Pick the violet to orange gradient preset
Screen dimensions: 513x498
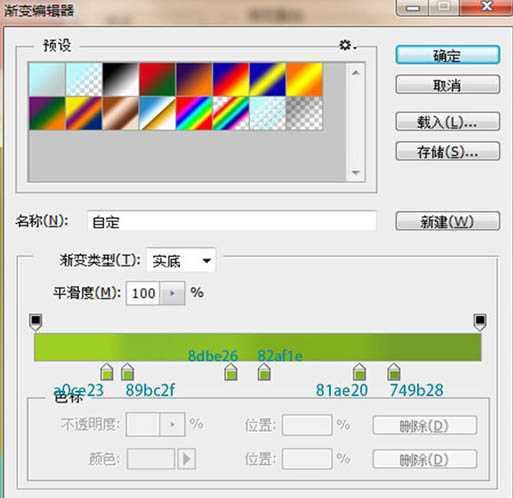(194, 80)
